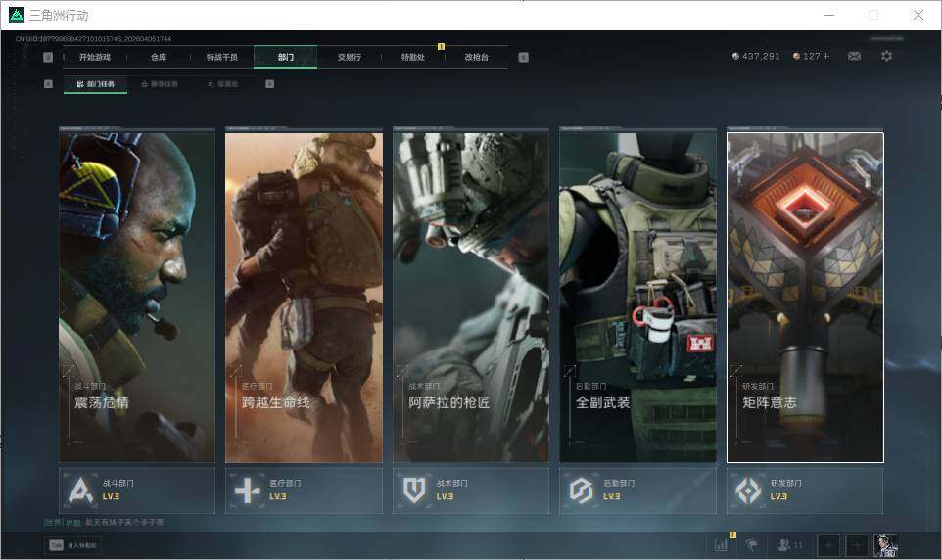Go to the 开始游戏 tab

[x=95, y=57]
